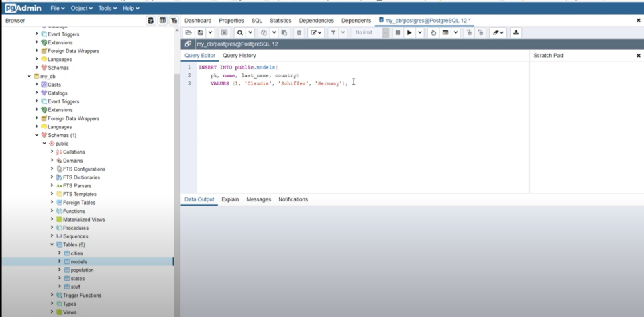Image resolution: width=644 pixels, height=317 pixels.
Task: Click the Explain hand icon in toolbar
Action: 433,32
